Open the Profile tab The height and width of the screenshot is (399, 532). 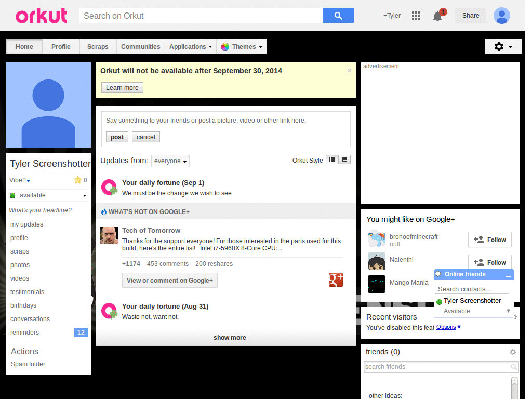coord(61,46)
